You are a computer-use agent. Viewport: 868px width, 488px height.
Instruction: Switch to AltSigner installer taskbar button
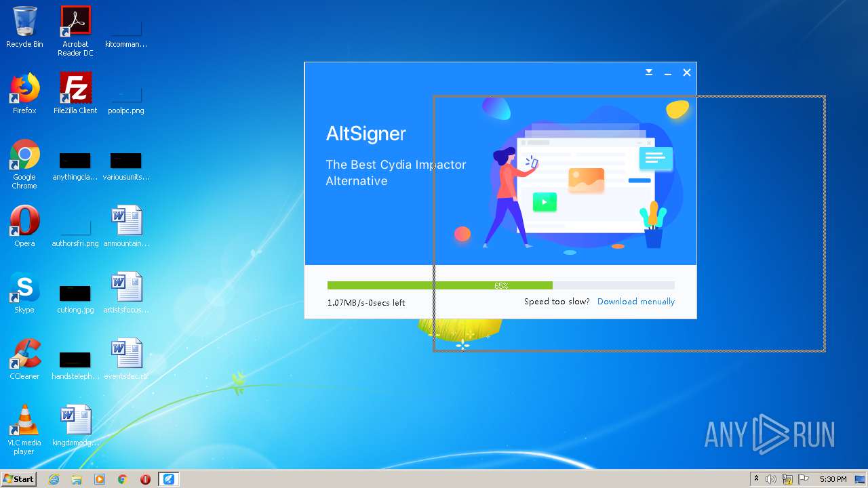tap(168, 479)
